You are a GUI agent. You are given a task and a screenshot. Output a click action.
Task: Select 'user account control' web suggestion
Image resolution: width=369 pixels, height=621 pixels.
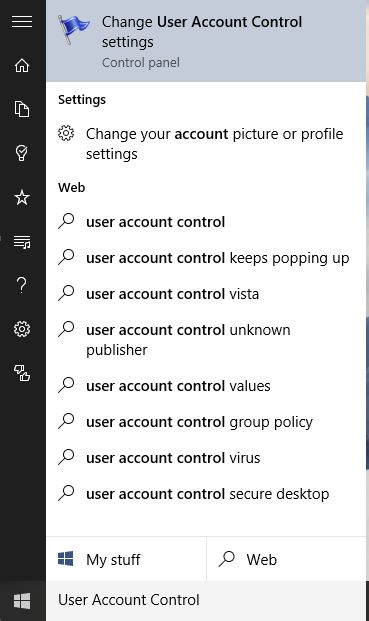coord(206,222)
